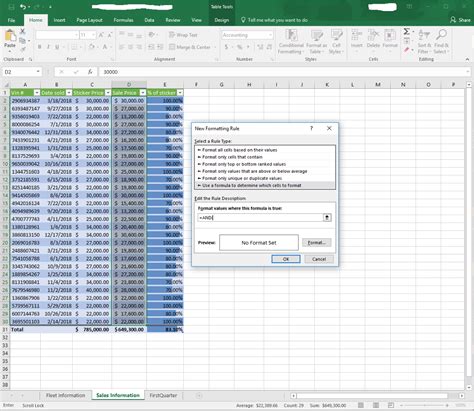Toggle Align Left

click(x=122, y=47)
